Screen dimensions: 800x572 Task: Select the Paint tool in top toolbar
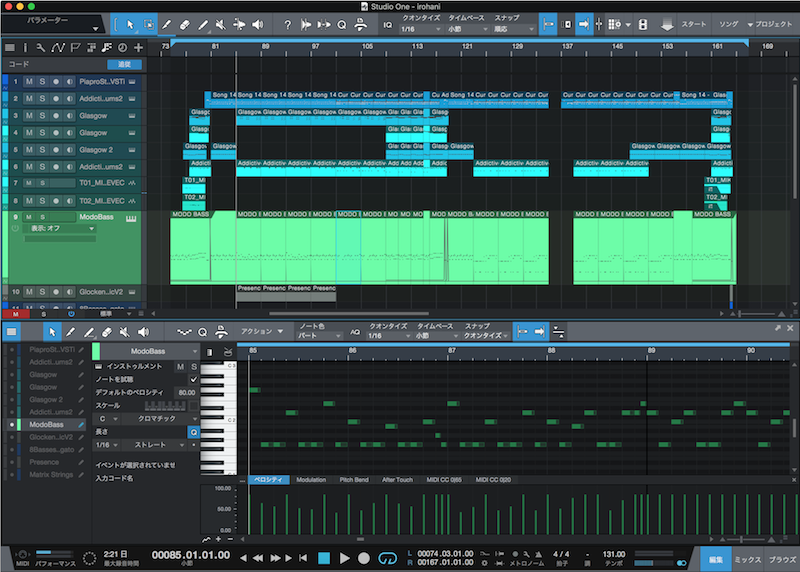[203, 24]
